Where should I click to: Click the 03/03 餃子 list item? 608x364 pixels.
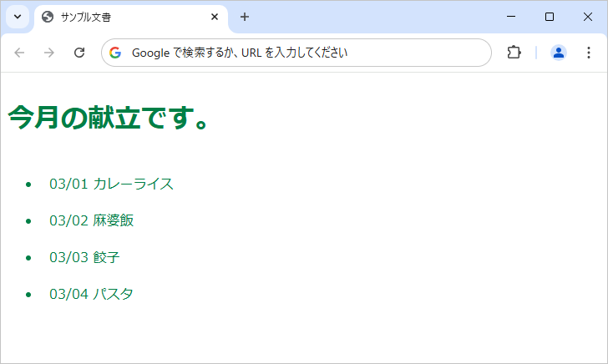pyautogui.click(x=84, y=257)
